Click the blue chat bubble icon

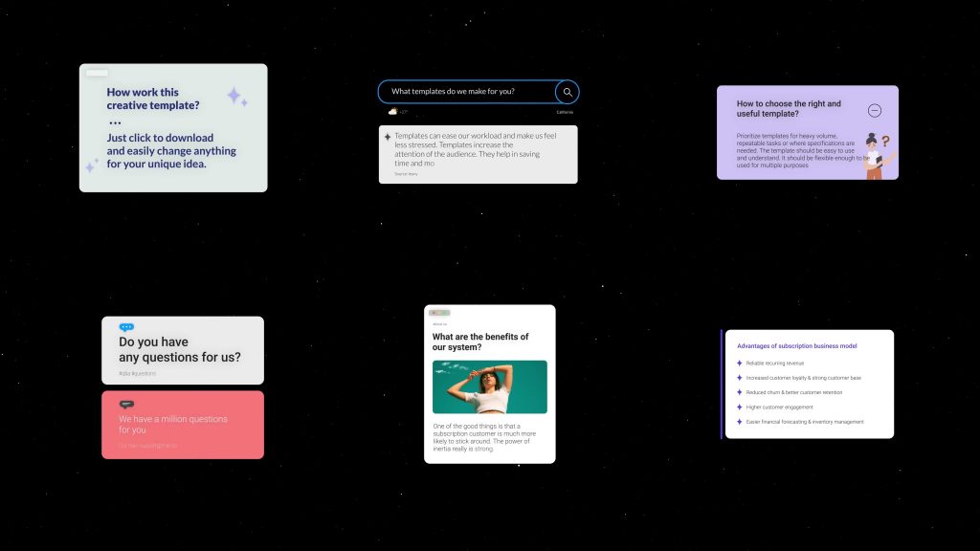(x=126, y=327)
